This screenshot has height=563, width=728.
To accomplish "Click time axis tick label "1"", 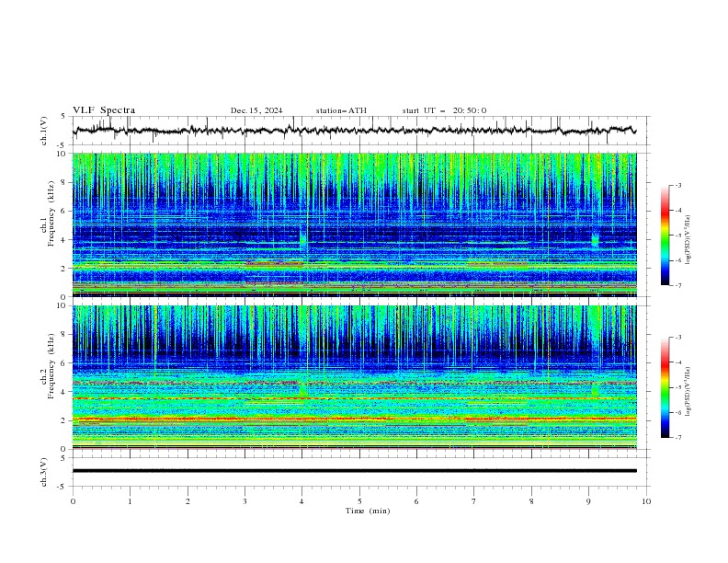I will (130, 501).
